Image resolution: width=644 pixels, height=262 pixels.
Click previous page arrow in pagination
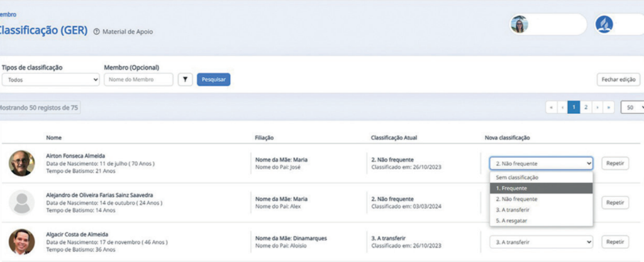(562, 107)
